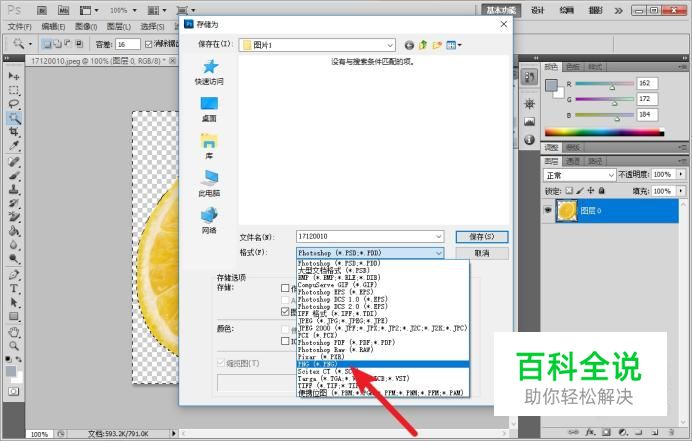
Task: Open the layer blend mode dropdown
Action: click(x=579, y=175)
